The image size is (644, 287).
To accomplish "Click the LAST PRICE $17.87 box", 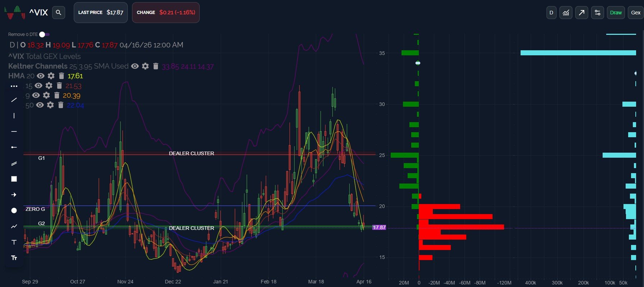I will pyautogui.click(x=101, y=13).
